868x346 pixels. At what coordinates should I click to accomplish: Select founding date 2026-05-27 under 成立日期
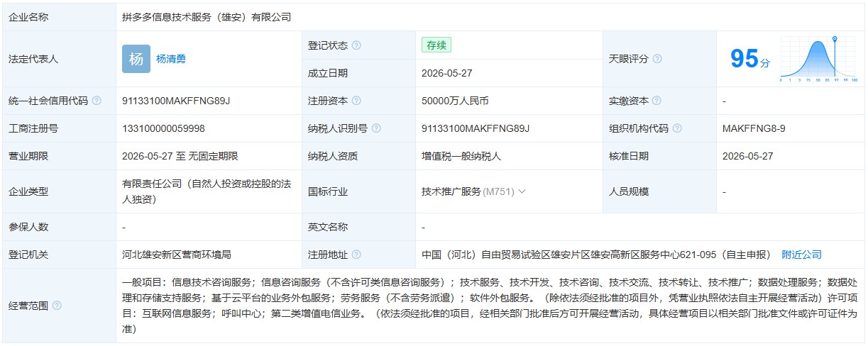coord(447,73)
